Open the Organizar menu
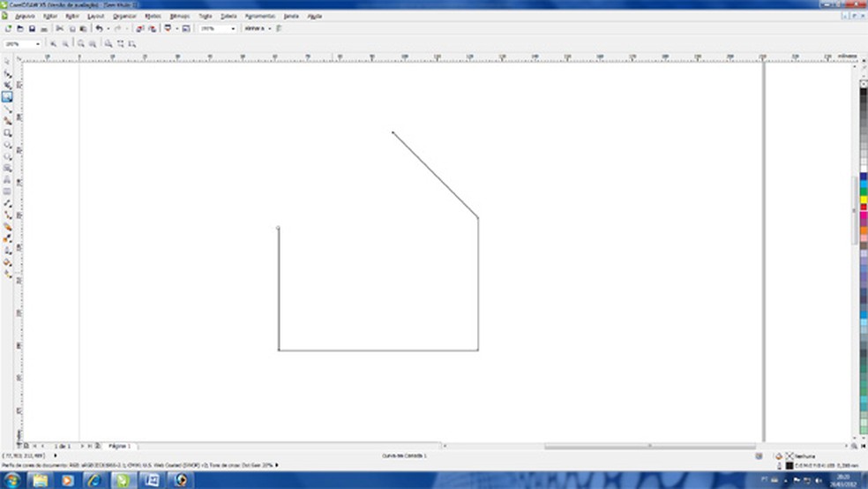Screen dimensions: 868x489 coord(124,16)
